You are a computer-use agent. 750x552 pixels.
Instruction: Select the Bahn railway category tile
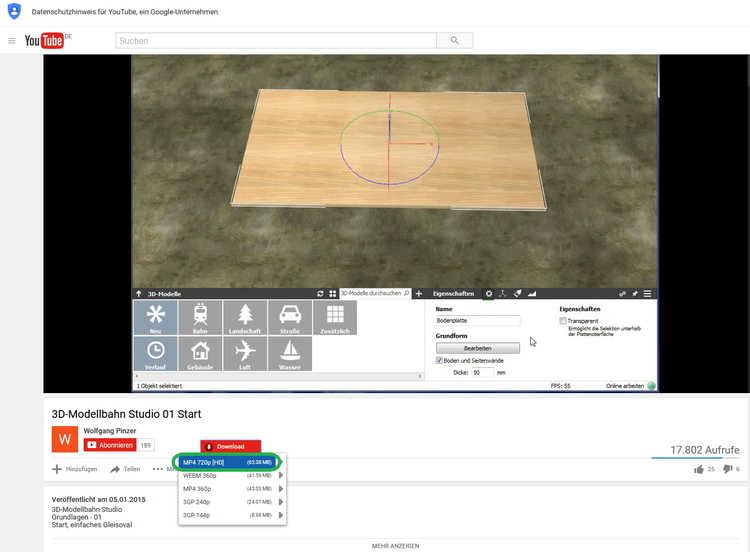pyautogui.click(x=200, y=317)
